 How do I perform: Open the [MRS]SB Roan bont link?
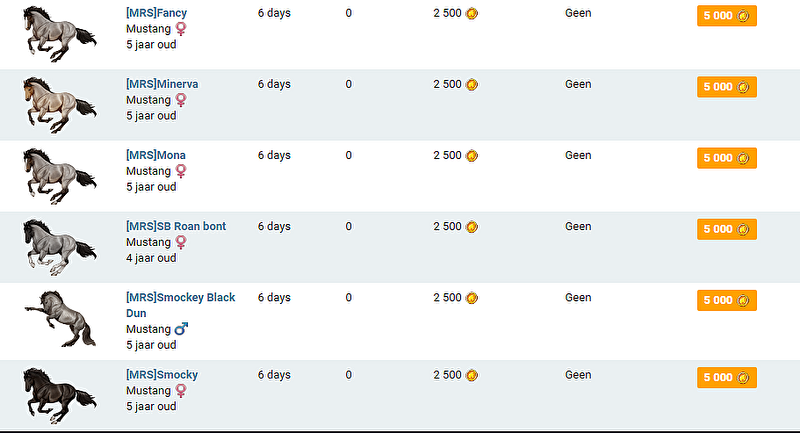175,226
